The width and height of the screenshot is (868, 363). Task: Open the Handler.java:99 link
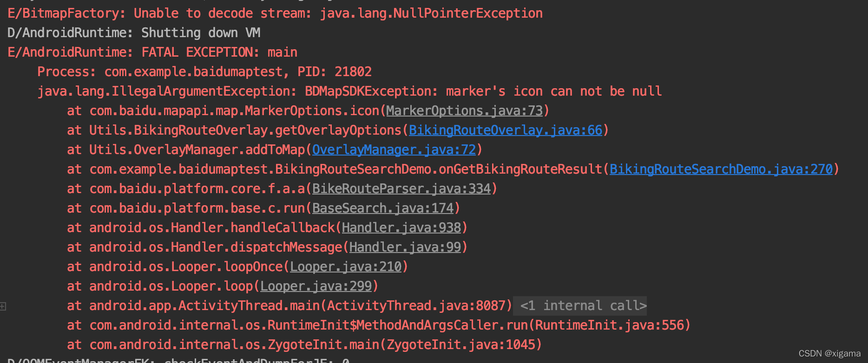(x=405, y=247)
